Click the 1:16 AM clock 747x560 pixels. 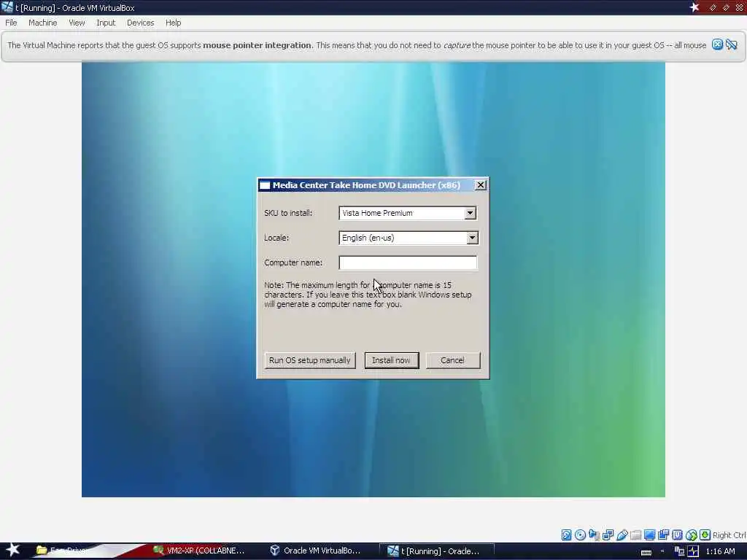[720, 551]
